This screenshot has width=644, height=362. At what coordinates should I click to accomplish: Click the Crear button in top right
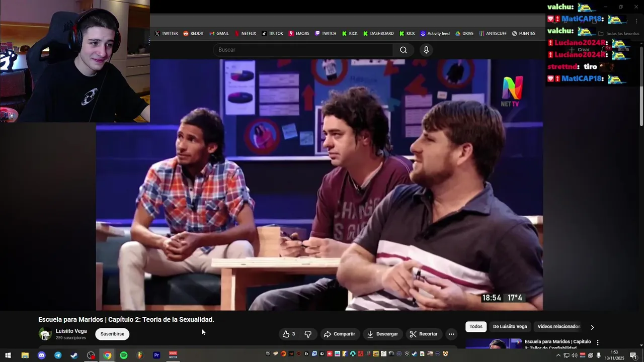580,50
